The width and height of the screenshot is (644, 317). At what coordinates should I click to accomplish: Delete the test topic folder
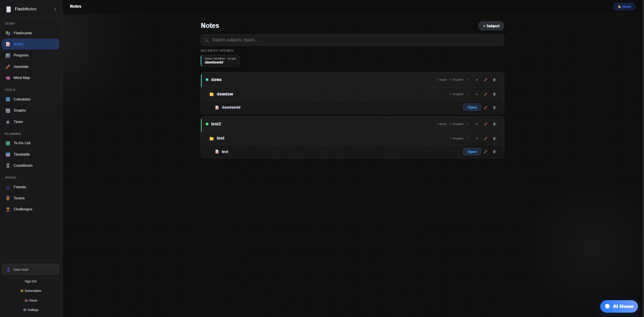point(494,138)
